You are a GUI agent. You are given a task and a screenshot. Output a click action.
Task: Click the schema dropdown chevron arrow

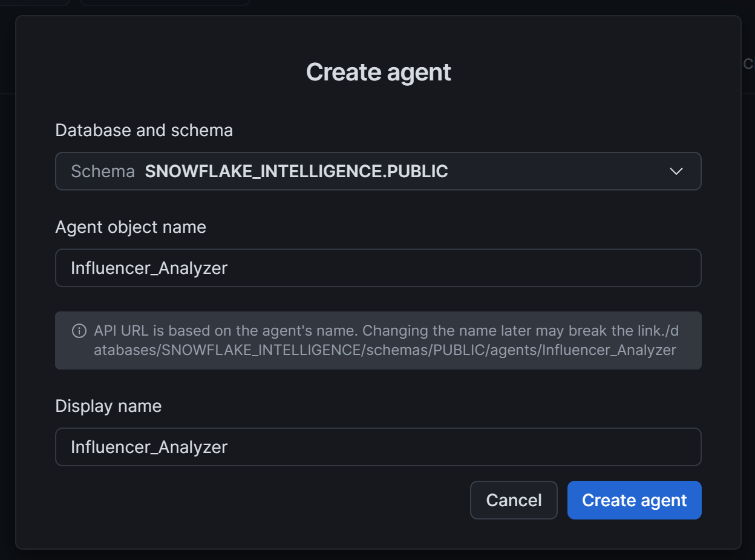(x=676, y=171)
